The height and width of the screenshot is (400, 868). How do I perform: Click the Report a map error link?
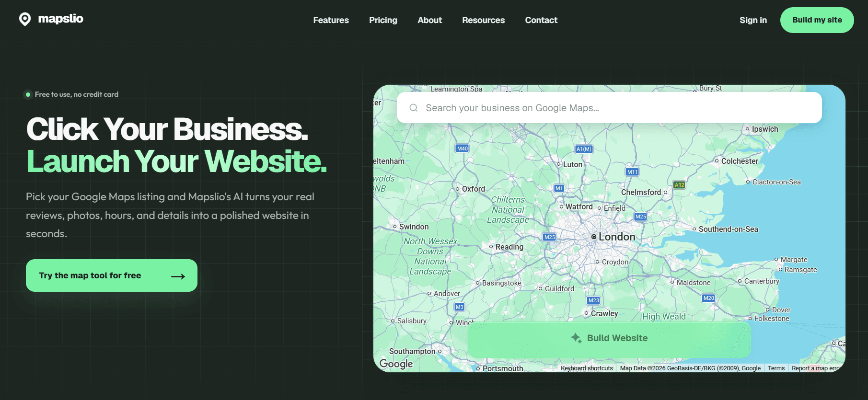[x=816, y=368]
